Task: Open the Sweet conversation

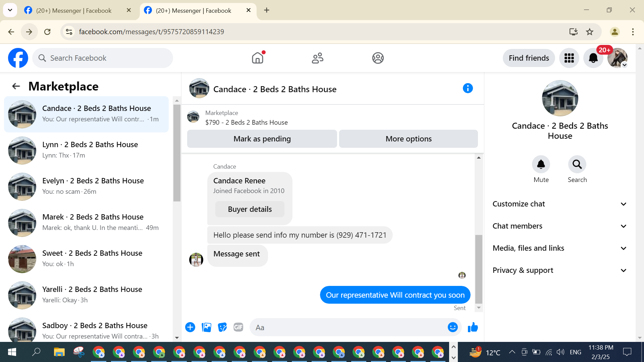Action: click(87, 259)
